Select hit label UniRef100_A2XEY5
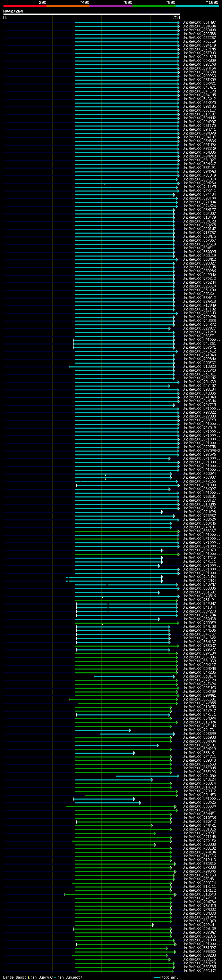 (x=199, y=103)
